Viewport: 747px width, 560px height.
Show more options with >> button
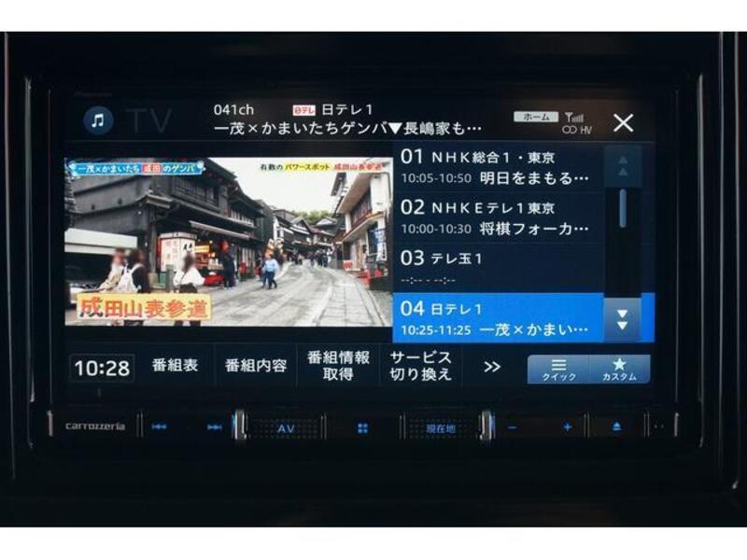(x=492, y=367)
